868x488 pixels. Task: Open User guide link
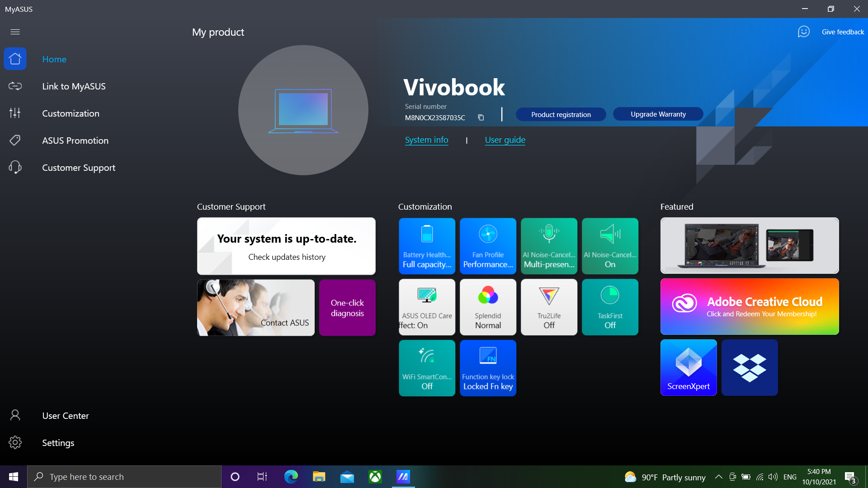tap(505, 140)
